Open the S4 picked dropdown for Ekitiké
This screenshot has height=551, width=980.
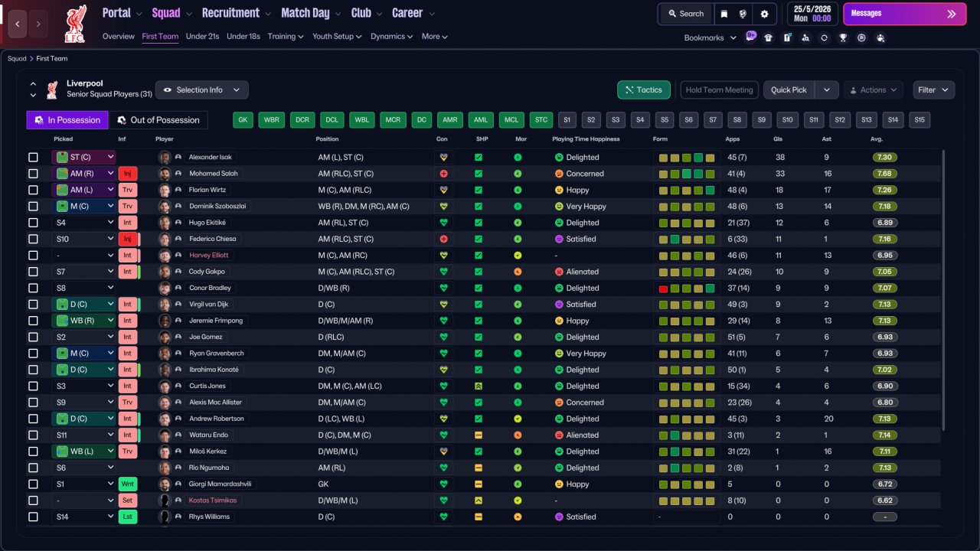tap(84, 223)
